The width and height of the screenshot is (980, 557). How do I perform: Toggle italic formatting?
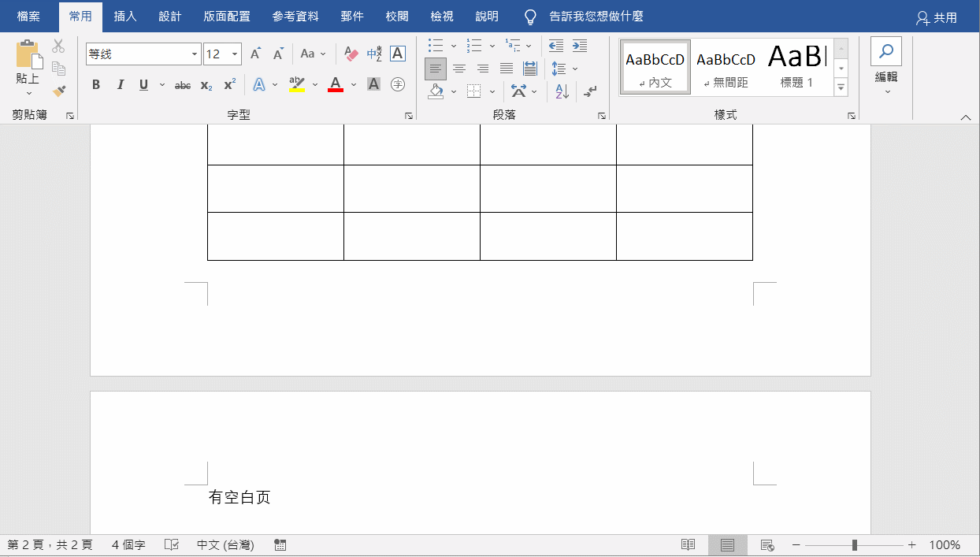pyautogui.click(x=120, y=84)
